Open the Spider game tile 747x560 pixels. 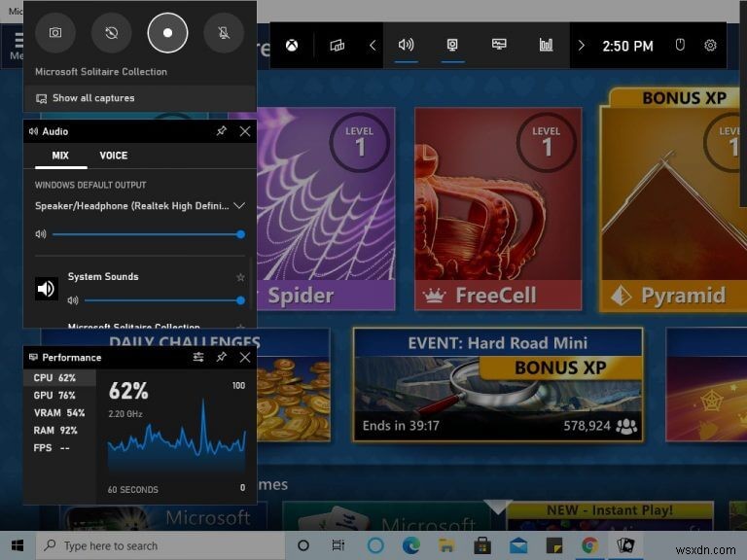[326, 209]
